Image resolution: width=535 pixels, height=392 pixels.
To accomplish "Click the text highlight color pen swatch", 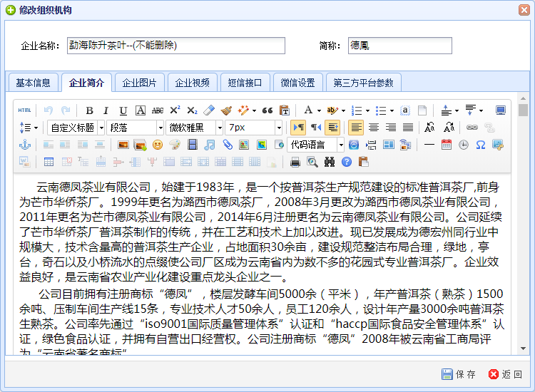I will click(332, 110).
